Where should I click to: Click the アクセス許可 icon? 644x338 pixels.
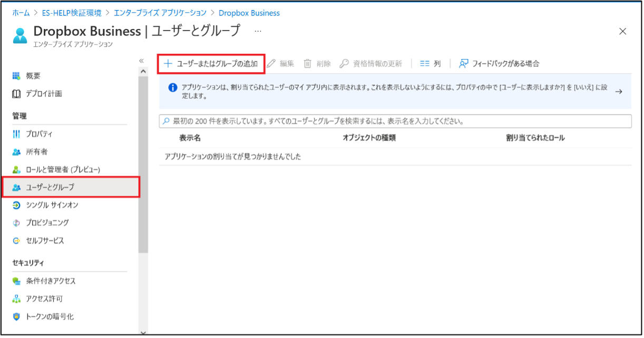tap(16, 299)
